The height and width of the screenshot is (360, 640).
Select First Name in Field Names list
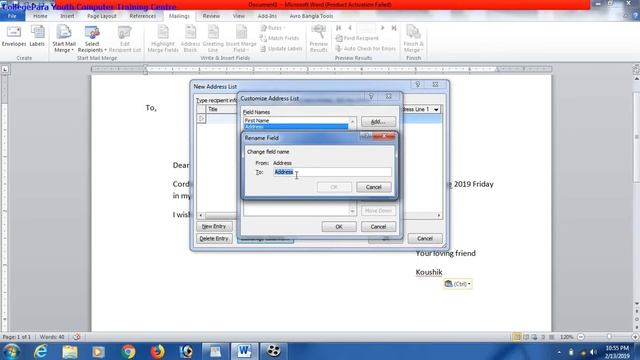pyautogui.click(x=296, y=120)
